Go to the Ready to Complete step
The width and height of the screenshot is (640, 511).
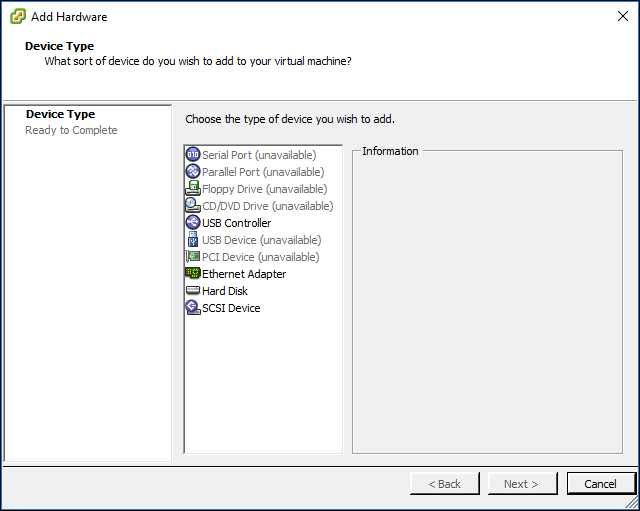click(x=71, y=130)
